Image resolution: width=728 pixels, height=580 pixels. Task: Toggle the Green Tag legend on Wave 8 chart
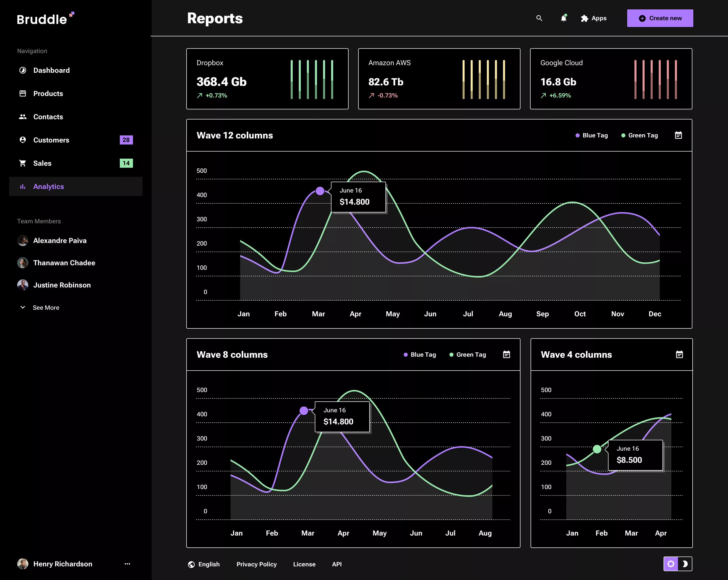pos(468,354)
